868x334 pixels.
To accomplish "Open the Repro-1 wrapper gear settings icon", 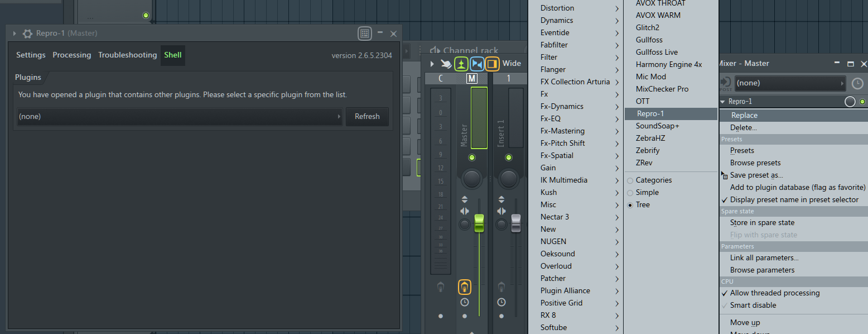I will pos(27,34).
